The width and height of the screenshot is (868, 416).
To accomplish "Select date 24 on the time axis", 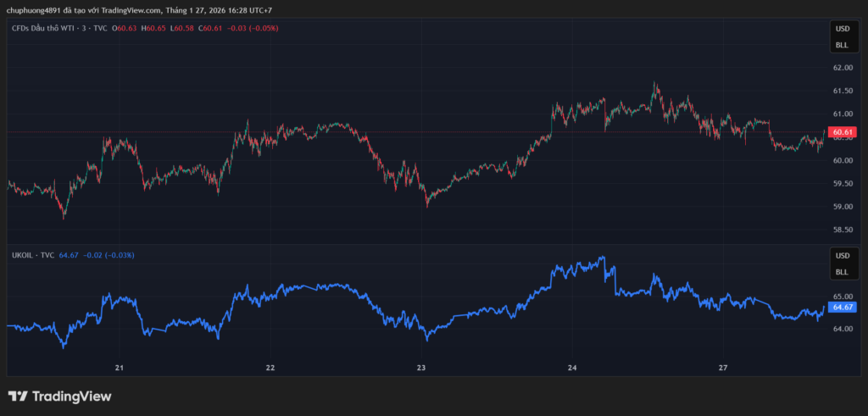I will pos(572,368).
